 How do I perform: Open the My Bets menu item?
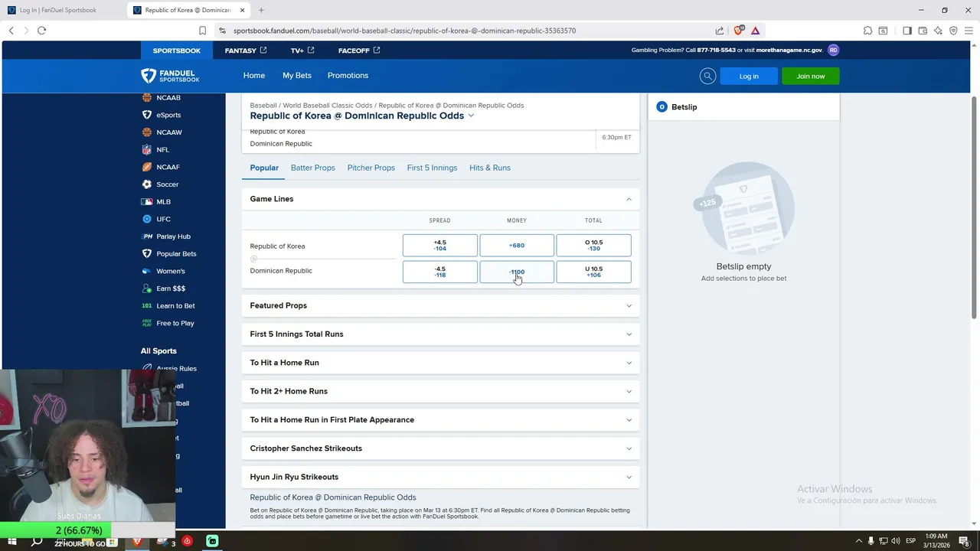[297, 76]
